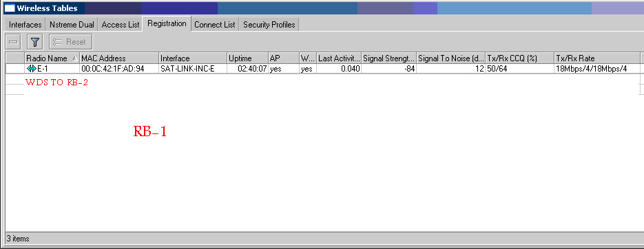This screenshot has height=249, width=644.
Task: Open the filter funnel tool
Action: pyautogui.click(x=35, y=42)
